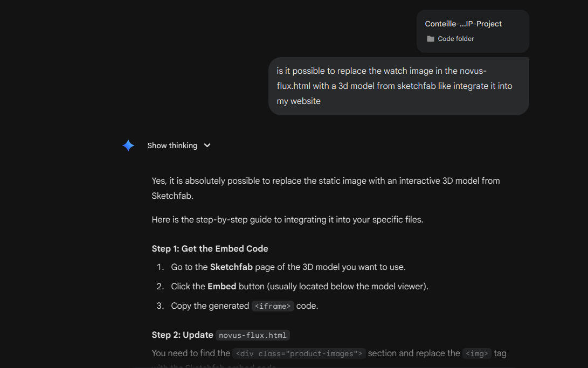Viewport: 588px width, 368px height.
Task: Click the Code folder icon on attachment card
Action: coord(430,38)
